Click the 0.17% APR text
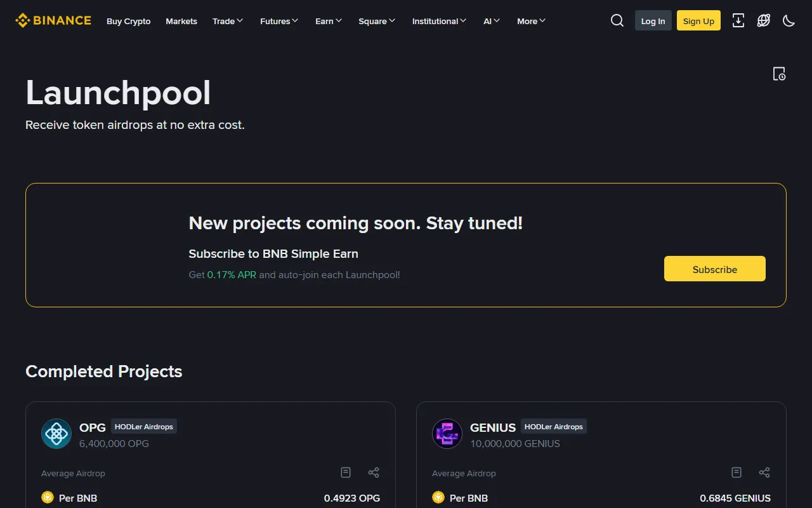Image resolution: width=812 pixels, height=508 pixels. pyautogui.click(x=232, y=275)
